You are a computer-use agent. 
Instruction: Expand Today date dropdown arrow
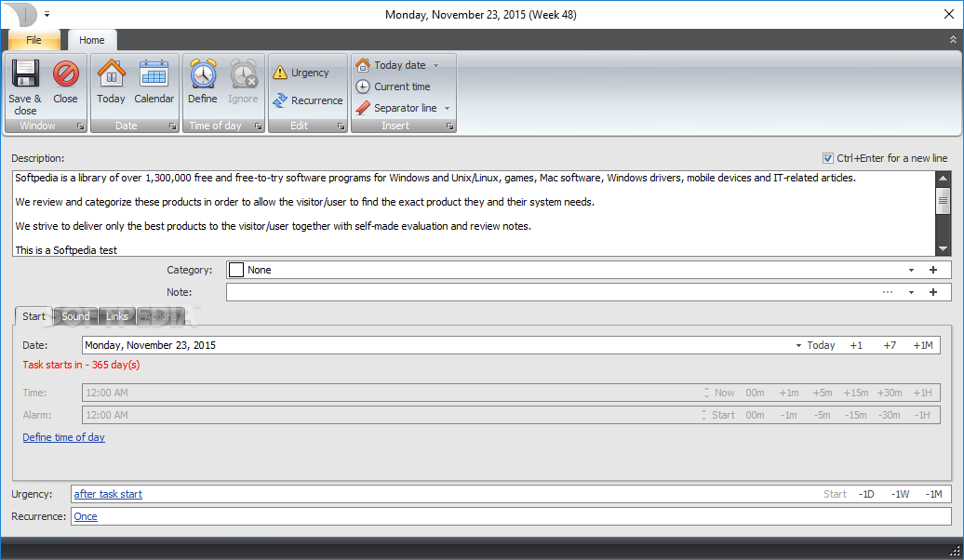click(x=435, y=65)
